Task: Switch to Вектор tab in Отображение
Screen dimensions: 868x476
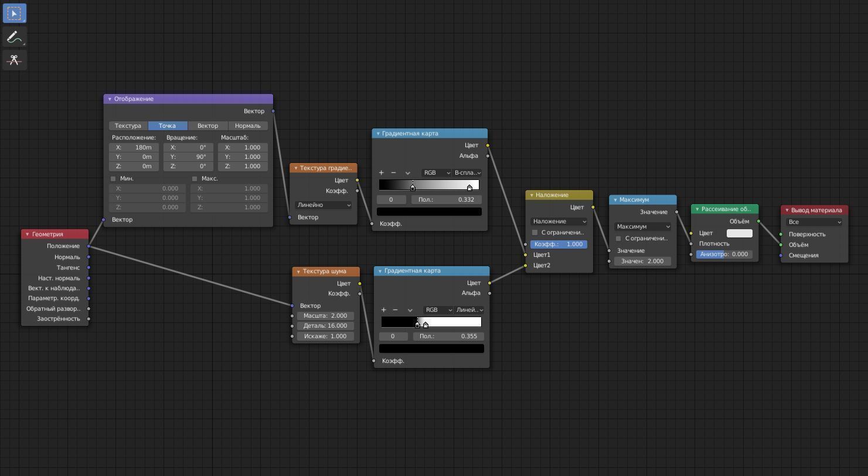Action: click(x=207, y=125)
